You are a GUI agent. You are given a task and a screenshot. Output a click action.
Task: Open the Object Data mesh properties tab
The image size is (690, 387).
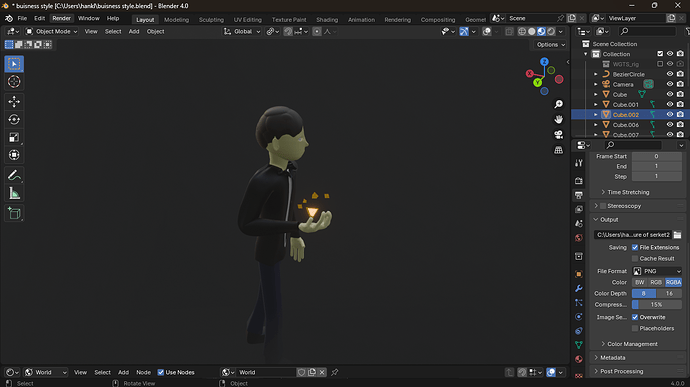[x=579, y=345]
